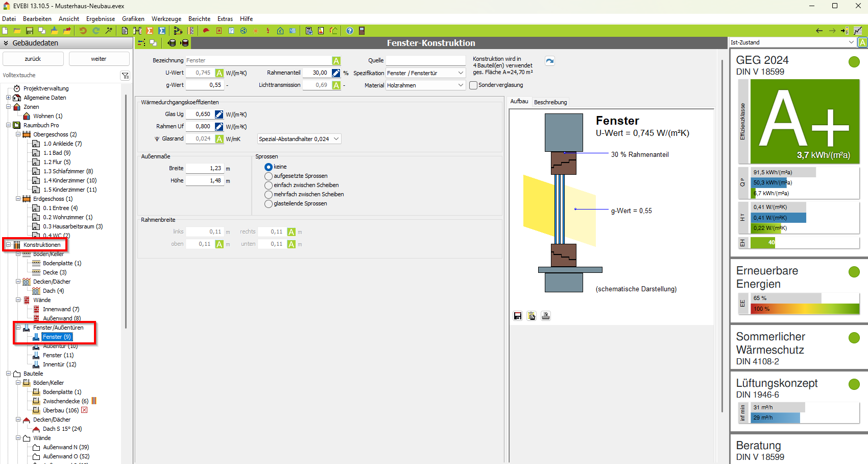Open the Material Holzrahmen dropdown
868x464 pixels.
425,85
